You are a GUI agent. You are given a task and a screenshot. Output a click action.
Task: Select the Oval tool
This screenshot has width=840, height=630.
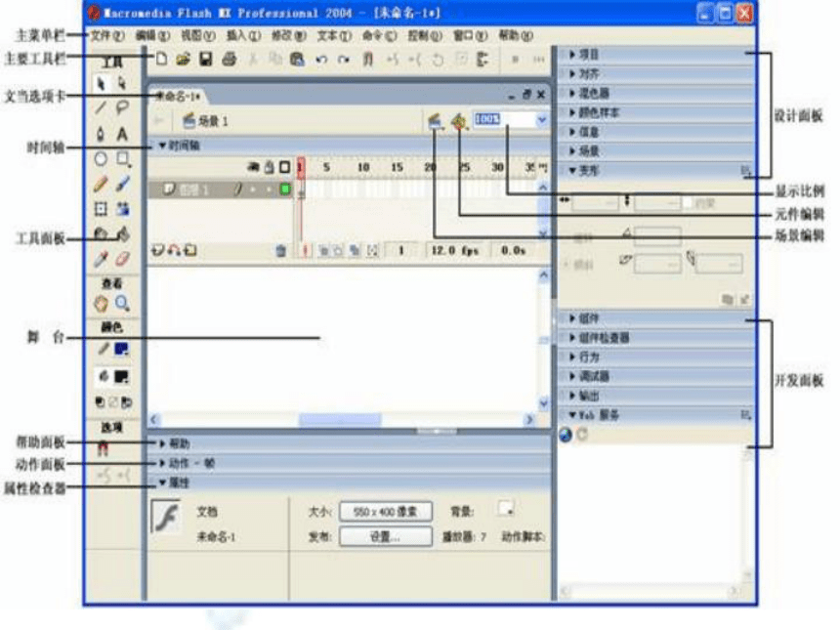pos(101,158)
